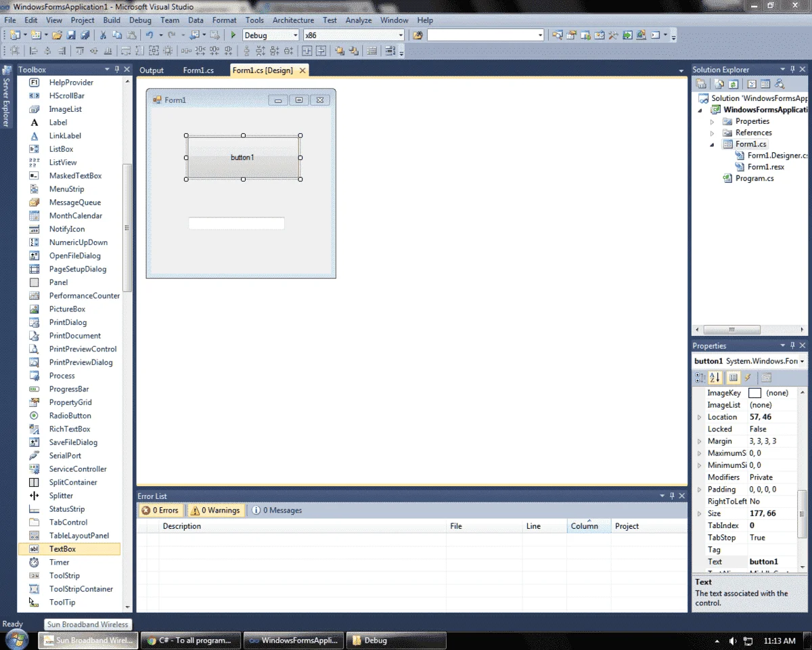Open C# - To all programmers taskbar item
Screen dimensions: 812x650
pos(191,641)
